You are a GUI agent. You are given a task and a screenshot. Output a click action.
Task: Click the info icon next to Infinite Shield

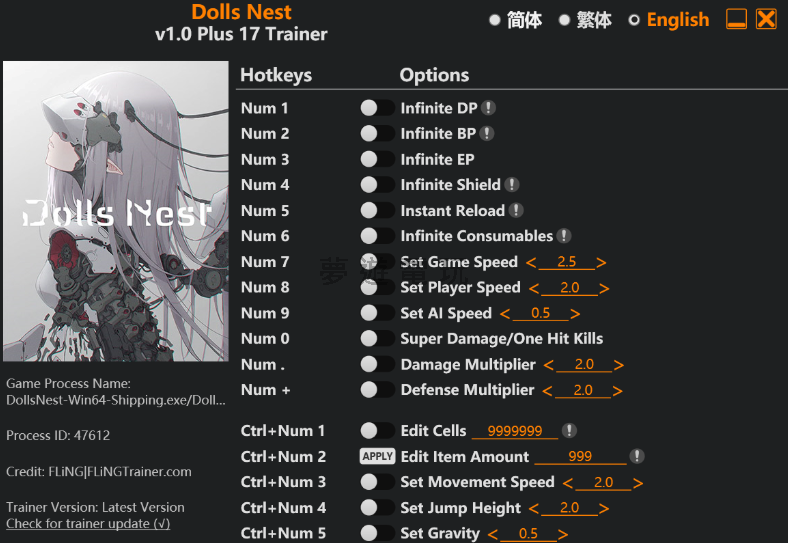click(511, 184)
